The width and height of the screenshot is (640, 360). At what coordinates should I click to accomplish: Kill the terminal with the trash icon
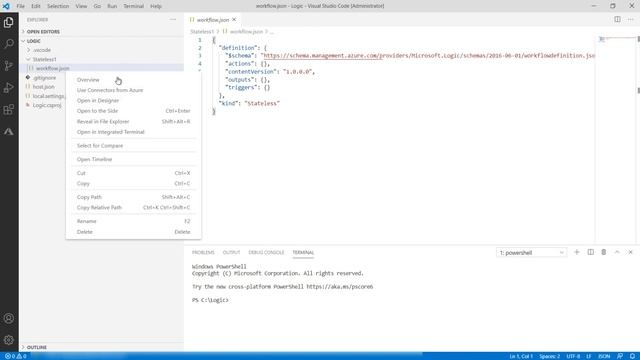tap(604, 252)
